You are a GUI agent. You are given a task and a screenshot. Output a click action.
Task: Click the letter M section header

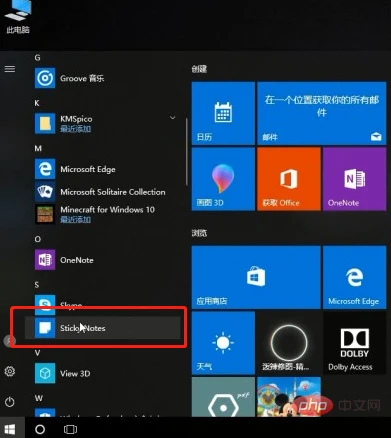(x=38, y=148)
